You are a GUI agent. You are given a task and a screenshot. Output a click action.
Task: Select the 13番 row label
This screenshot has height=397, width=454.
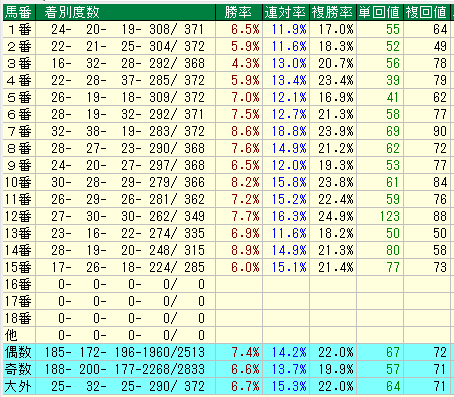pyautogui.click(x=18, y=234)
